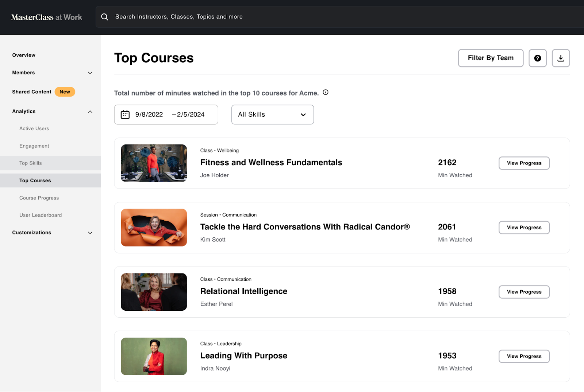Viewport: 584px width, 392px height.
Task: View Progress for Fitness and Wellness Fundamentals
Action: 524,163
